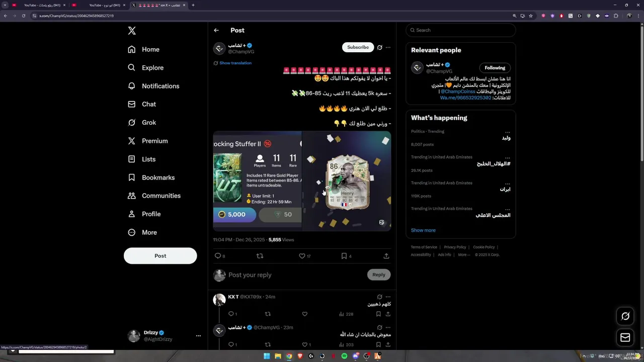Viewport: 644px width, 362px height.
Task: Open the @ChampCoinss mention link
Action: click(458, 92)
